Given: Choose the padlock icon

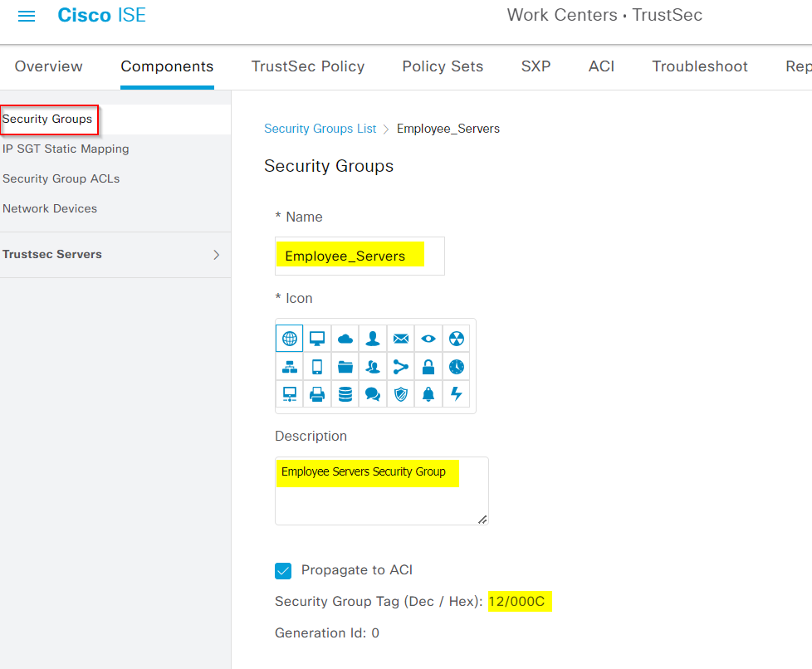Looking at the screenshot, I should (428, 367).
